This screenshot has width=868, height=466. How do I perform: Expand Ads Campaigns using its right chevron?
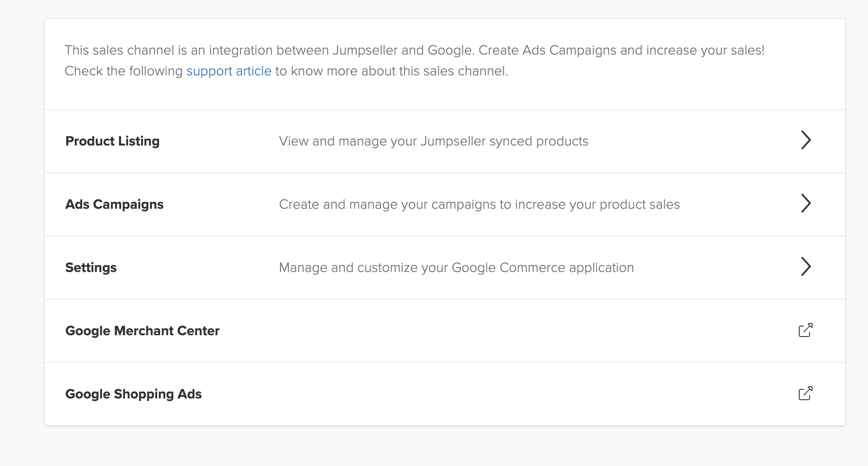pos(805,204)
